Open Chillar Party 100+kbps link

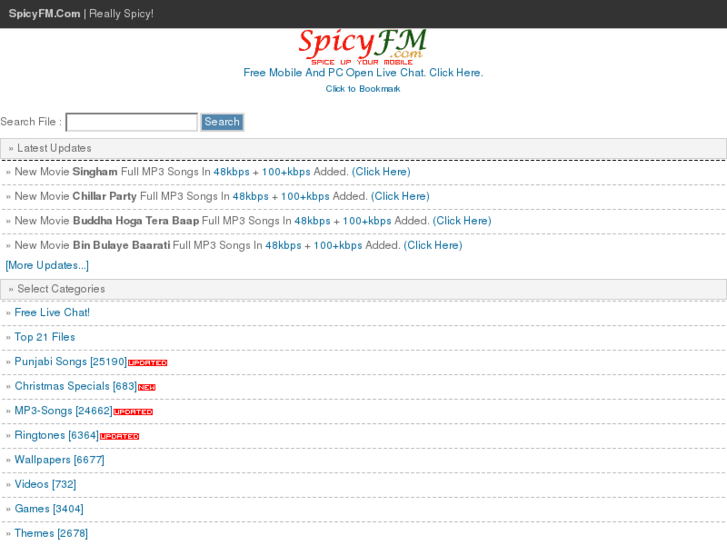pyautogui.click(x=305, y=197)
